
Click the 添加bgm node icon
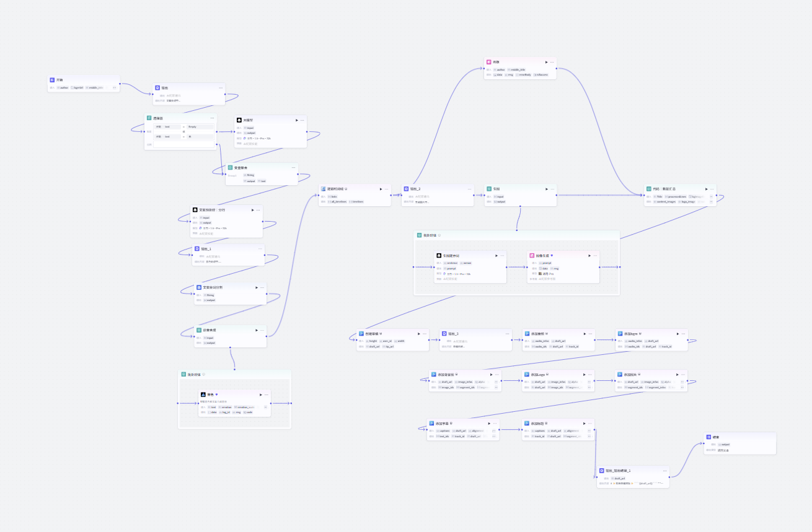619,333
